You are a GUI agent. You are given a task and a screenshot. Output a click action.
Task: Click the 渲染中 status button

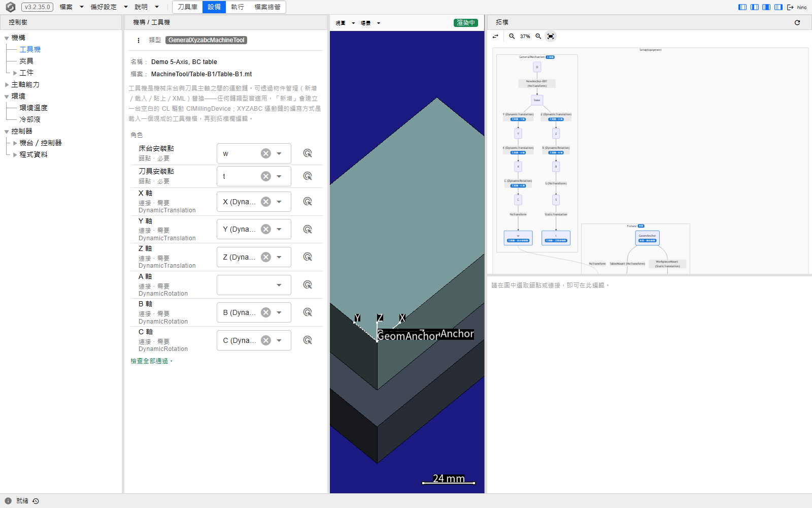465,23
